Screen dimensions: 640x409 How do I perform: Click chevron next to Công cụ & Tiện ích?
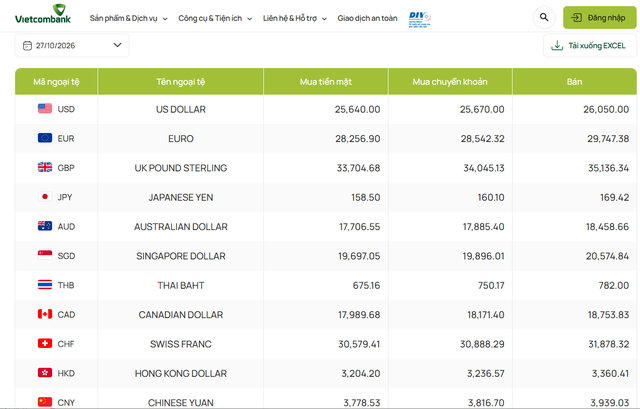coord(249,19)
